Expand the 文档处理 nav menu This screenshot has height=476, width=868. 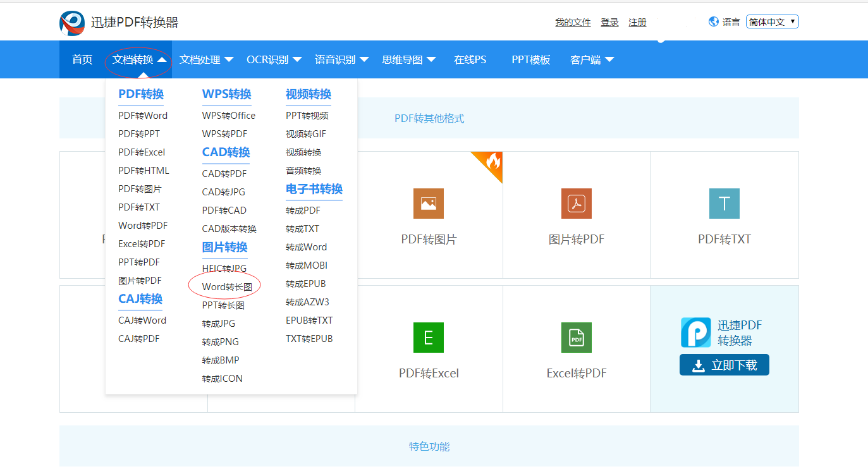click(x=207, y=59)
